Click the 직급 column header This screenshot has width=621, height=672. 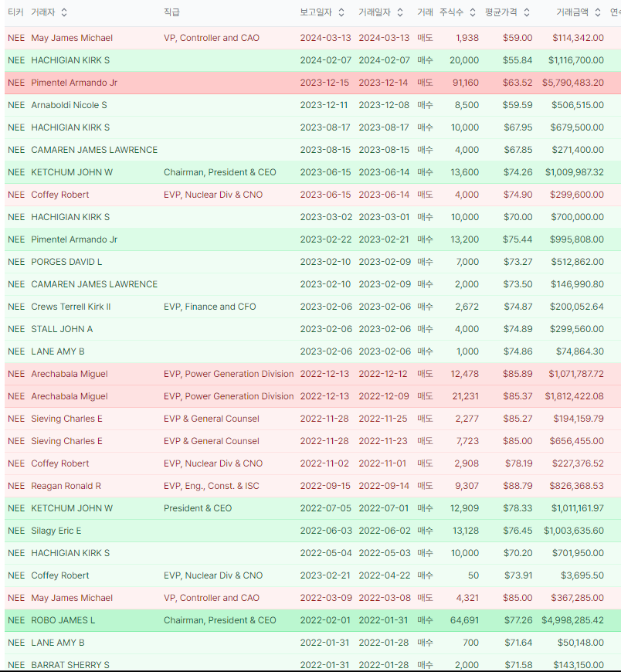click(x=171, y=12)
